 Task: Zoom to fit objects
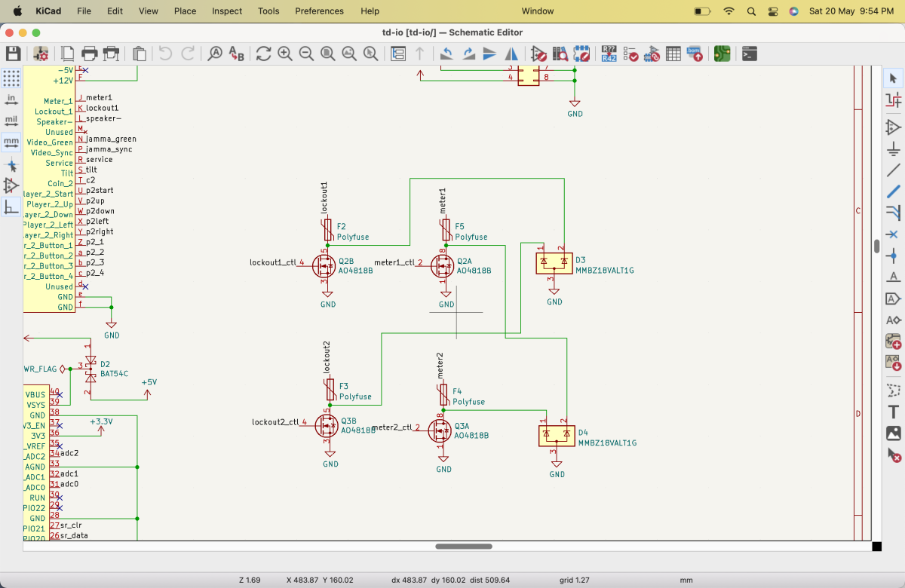pyautogui.click(x=349, y=54)
